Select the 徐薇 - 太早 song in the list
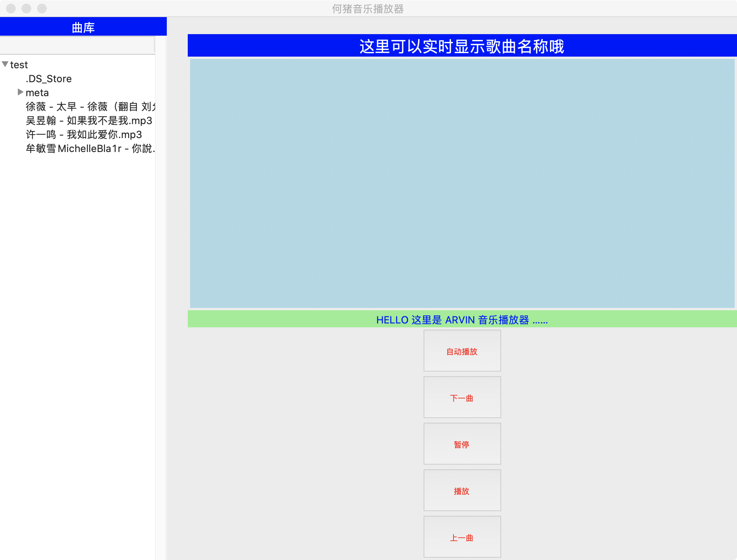The image size is (737, 560). (x=89, y=107)
